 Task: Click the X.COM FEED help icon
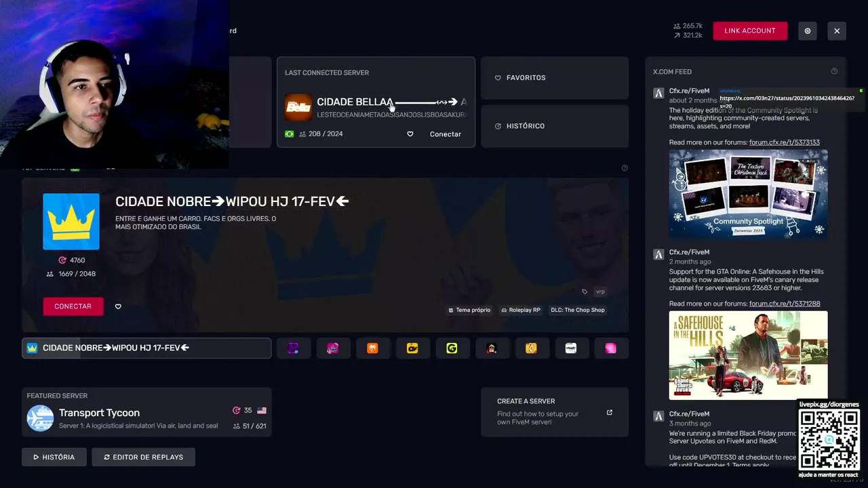click(x=834, y=71)
